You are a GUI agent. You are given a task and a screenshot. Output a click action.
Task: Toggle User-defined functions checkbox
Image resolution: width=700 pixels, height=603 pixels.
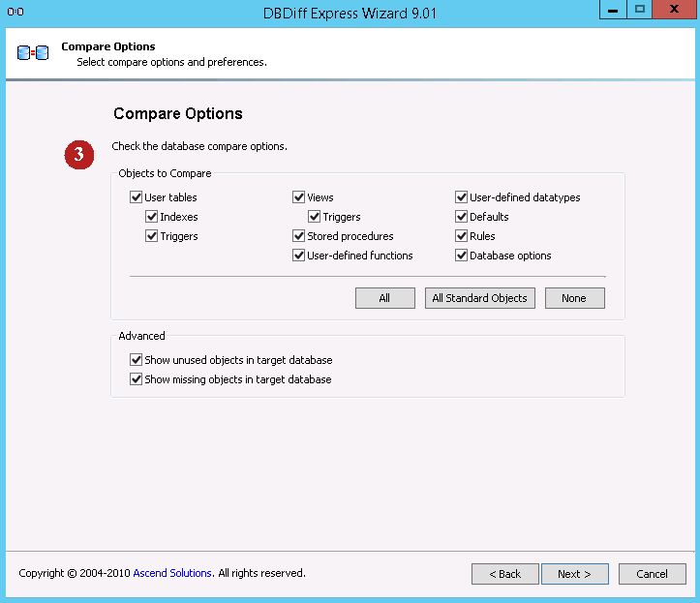pos(299,256)
